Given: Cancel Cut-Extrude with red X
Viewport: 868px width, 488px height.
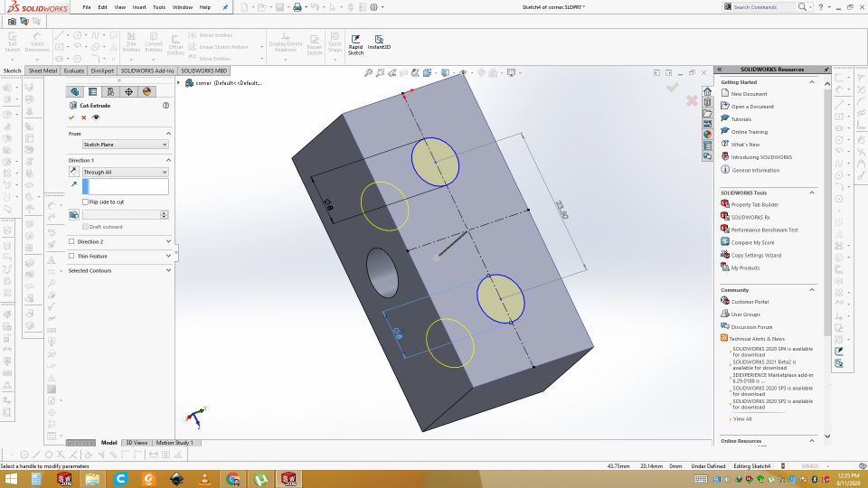Looking at the screenshot, I should (x=83, y=117).
